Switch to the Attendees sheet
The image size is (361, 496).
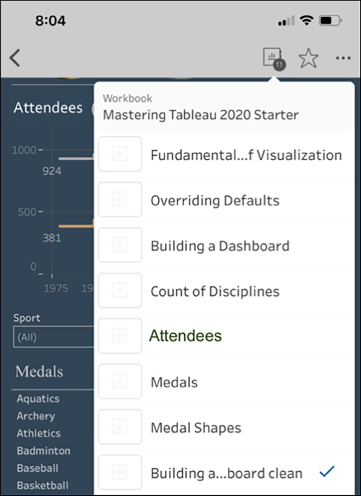(x=185, y=336)
